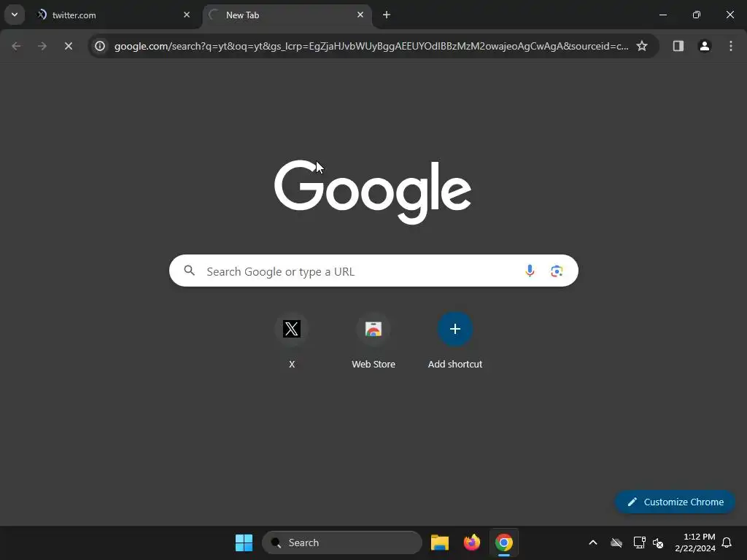
Task: Focus the Search Google or type a URL box
Action: (373, 271)
